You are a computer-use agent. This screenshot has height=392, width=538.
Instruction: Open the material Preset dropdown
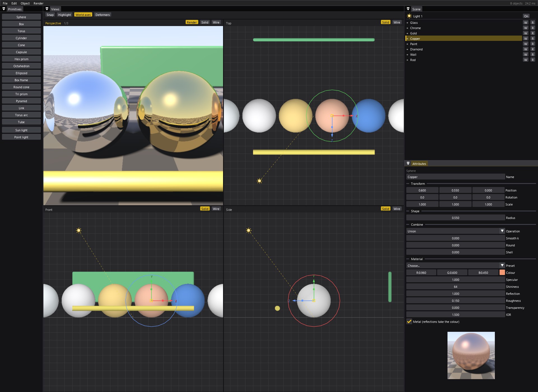pos(456,265)
